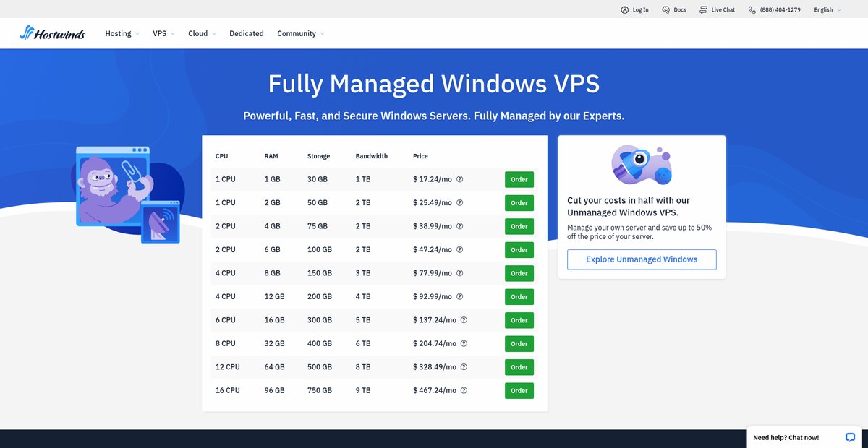Click the Live Chat icon
Image resolution: width=868 pixels, height=448 pixels.
tap(703, 10)
